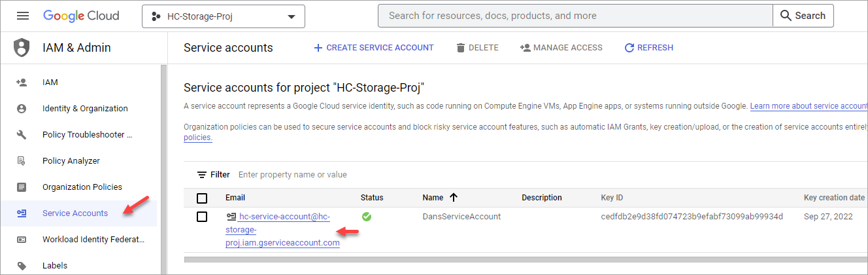Open Organization Policies in sidebar
868x275 pixels.
click(82, 187)
